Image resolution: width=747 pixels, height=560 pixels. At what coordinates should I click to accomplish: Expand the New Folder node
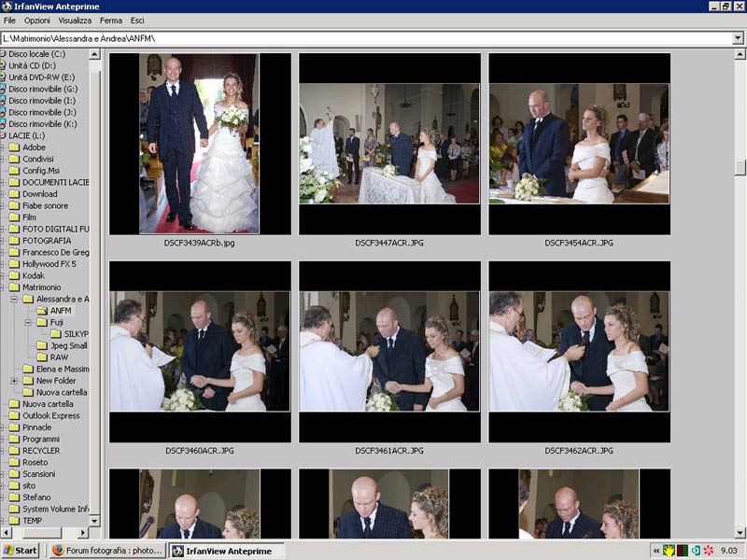(x=14, y=381)
